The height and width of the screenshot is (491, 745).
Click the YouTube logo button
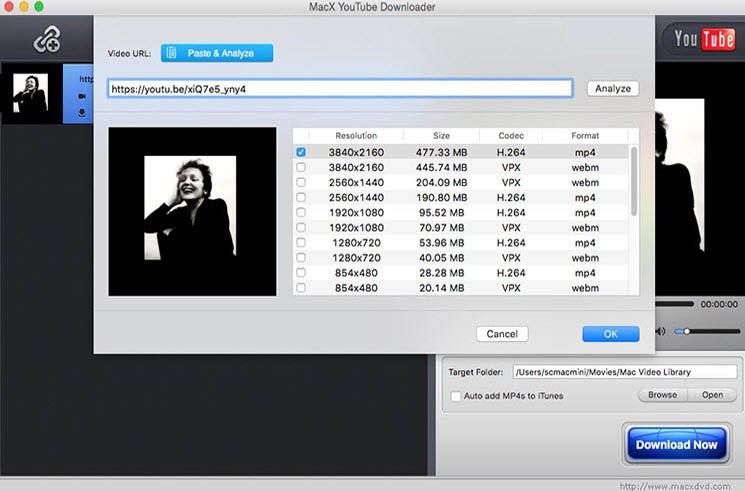(704, 39)
